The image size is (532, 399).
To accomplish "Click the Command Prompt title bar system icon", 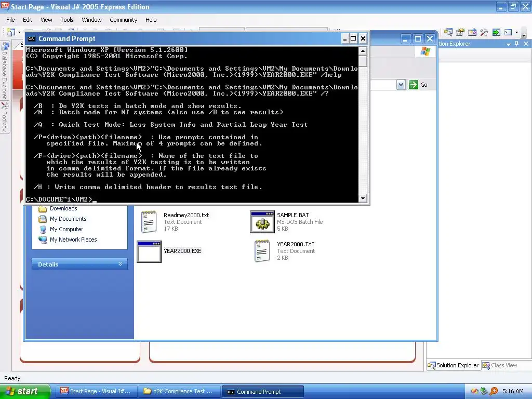I will 32,38.
